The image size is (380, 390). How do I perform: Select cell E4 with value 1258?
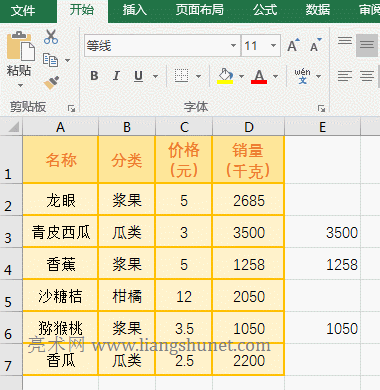point(322,264)
